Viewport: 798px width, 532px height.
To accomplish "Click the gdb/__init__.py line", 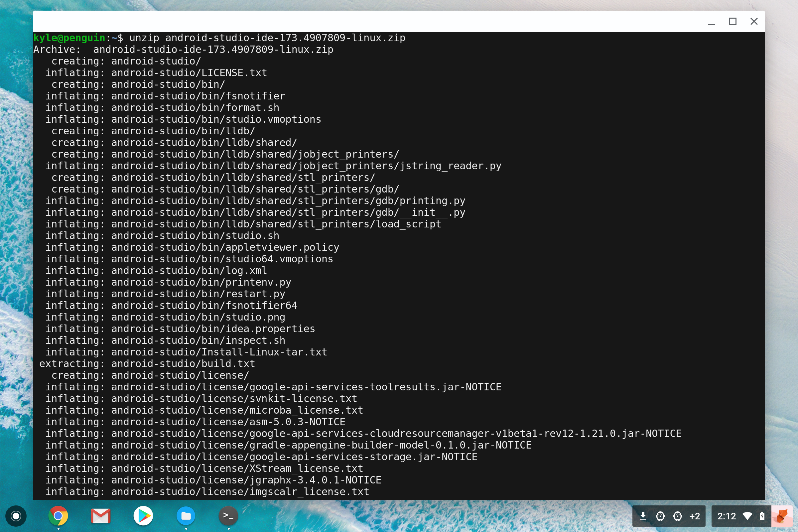I will click(x=255, y=212).
